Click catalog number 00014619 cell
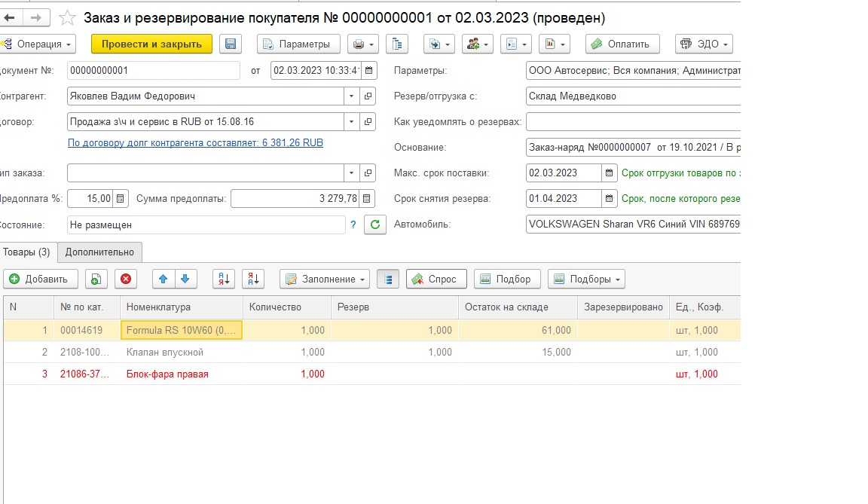868x504 pixels. tap(87, 330)
